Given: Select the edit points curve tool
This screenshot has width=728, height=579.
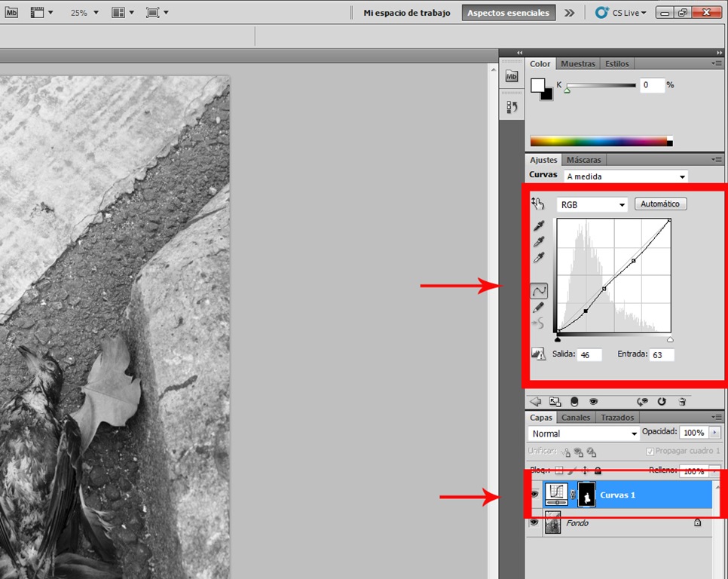Looking at the screenshot, I should coord(539,291).
